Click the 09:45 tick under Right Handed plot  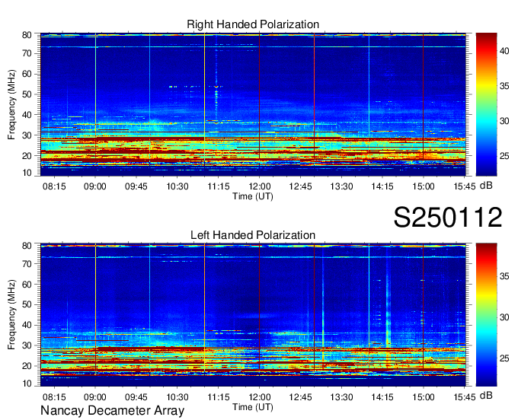pos(136,186)
